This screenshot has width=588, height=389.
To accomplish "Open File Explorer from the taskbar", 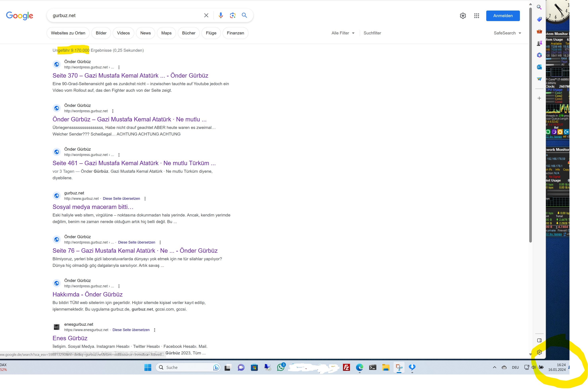I will pyautogui.click(x=386, y=368).
